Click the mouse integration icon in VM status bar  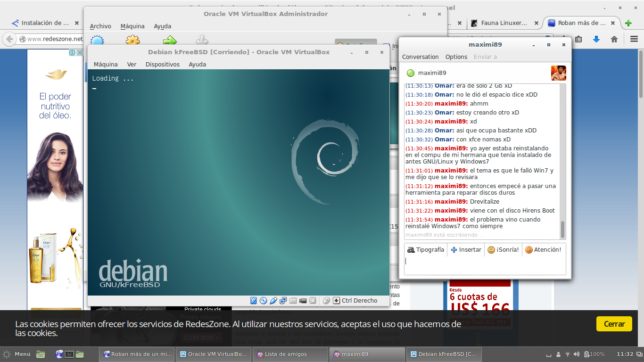pos(327,300)
